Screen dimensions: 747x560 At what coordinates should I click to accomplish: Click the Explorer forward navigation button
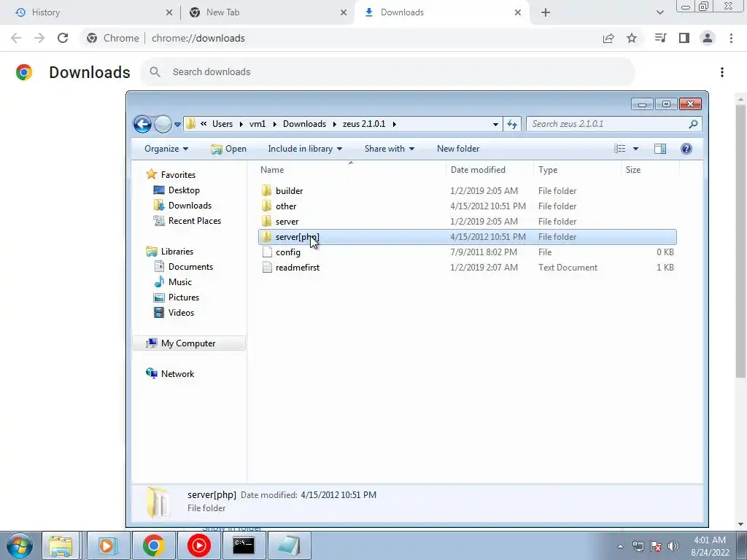163,124
